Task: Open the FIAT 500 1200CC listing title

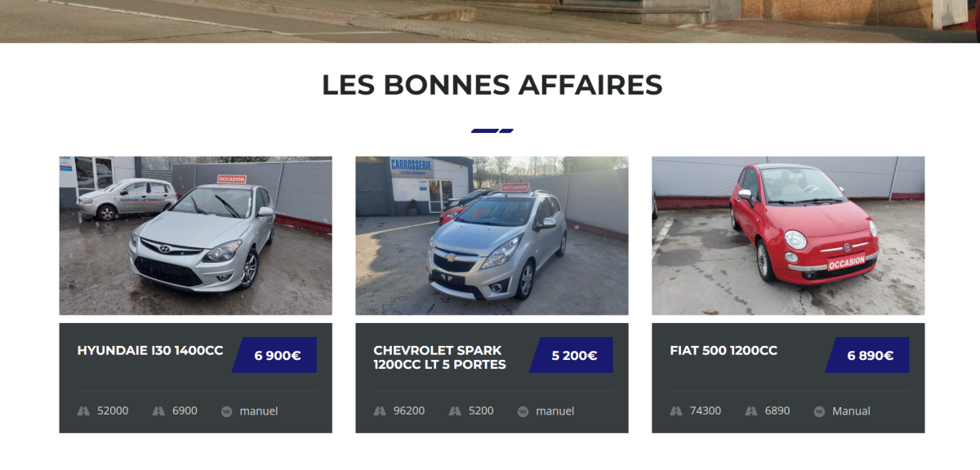Action: [x=724, y=351]
